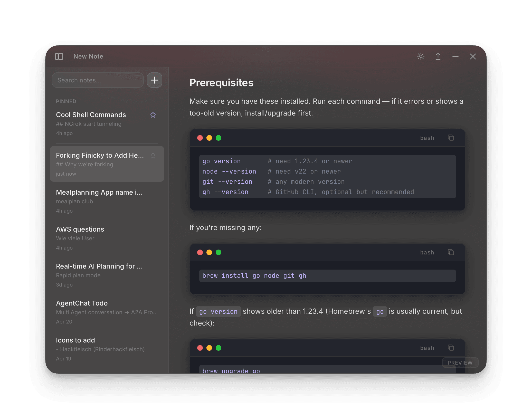Collapse the notes sidebar with the panel icon
This screenshot has height=419, width=532.
coord(59,56)
